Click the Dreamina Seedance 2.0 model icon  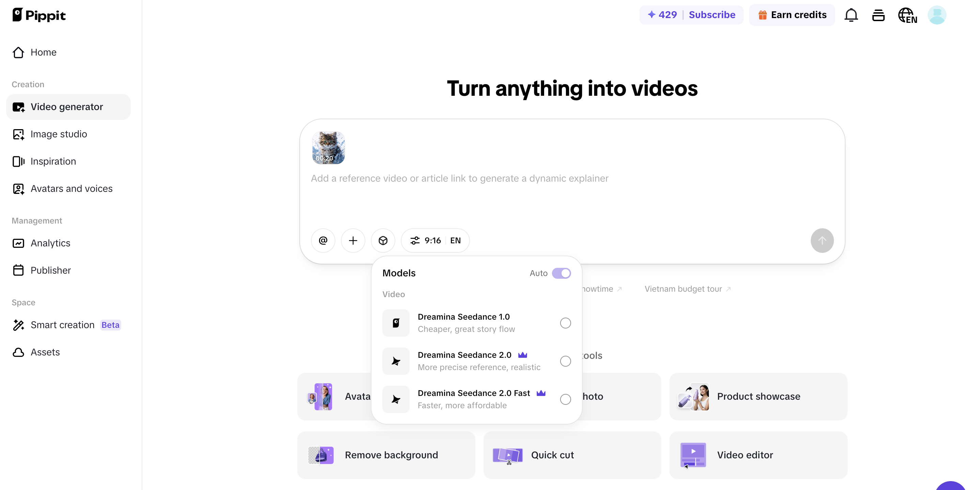point(396,361)
